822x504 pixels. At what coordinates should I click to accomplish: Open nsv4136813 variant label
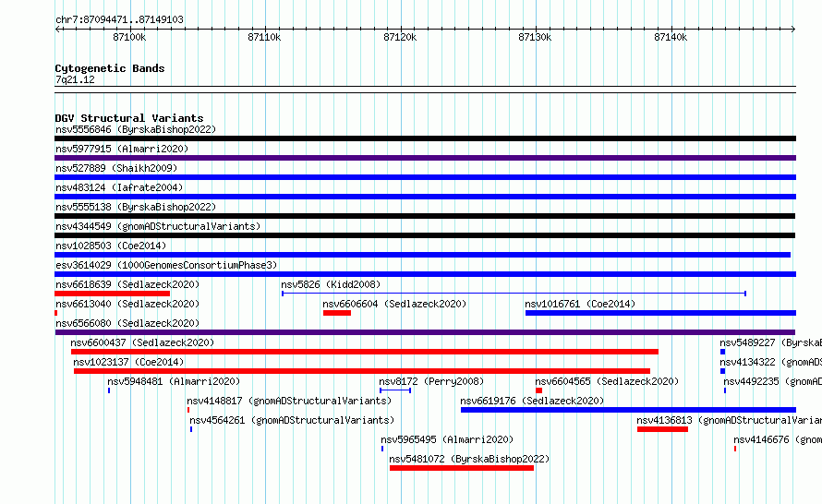coord(730,420)
